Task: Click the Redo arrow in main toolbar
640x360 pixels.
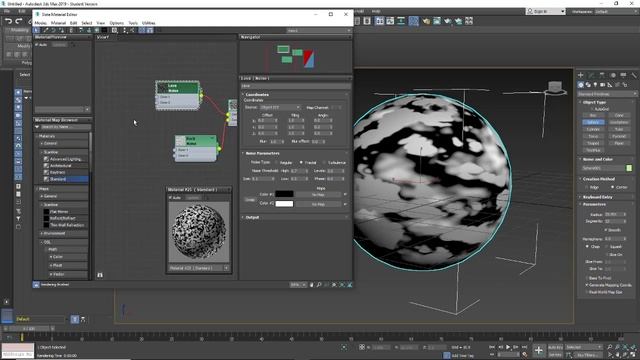Action: [x=19, y=21]
